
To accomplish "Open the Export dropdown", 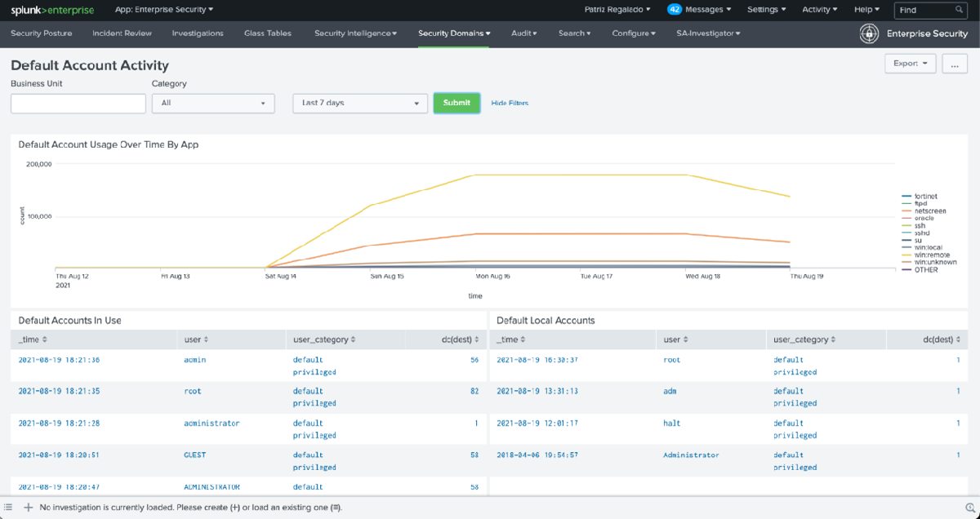I will (910, 63).
